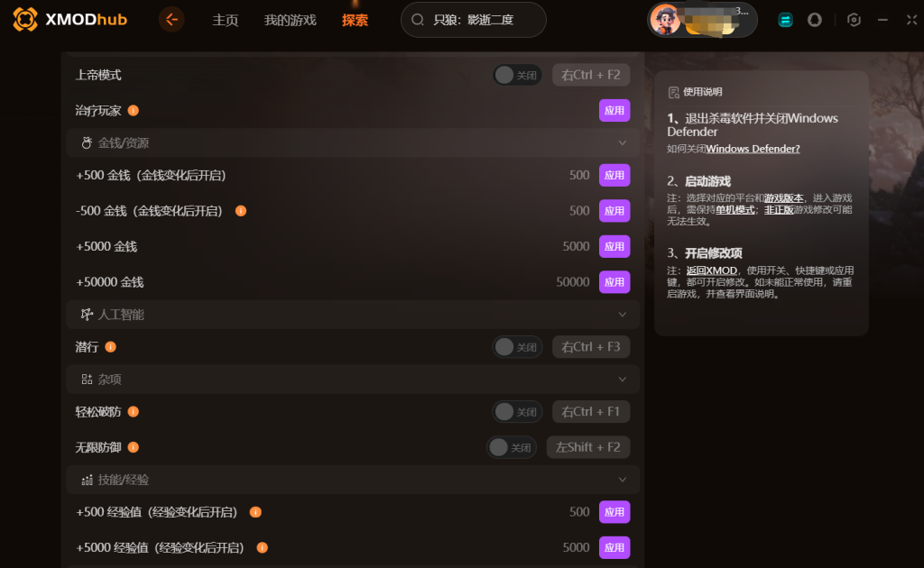Click the teal chat icon in header
The height and width of the screenshot is (568, 924).
pyautogui.click(x=785, y=20)
